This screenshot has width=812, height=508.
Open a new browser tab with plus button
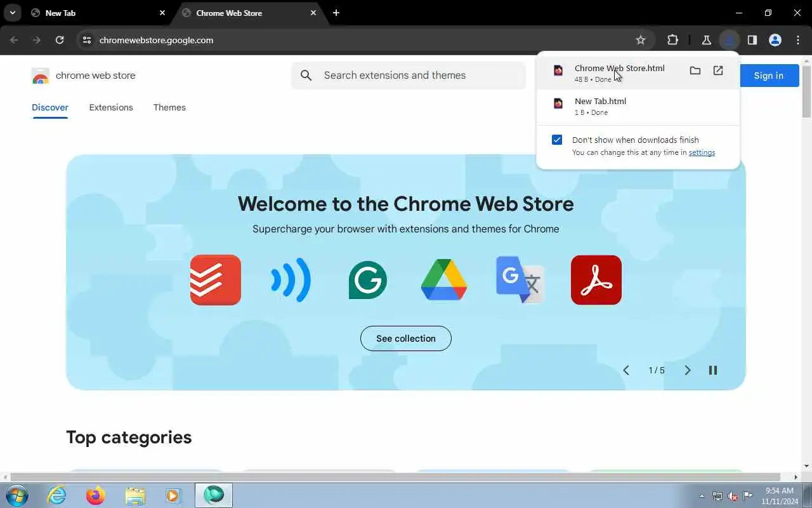[336, 13]
